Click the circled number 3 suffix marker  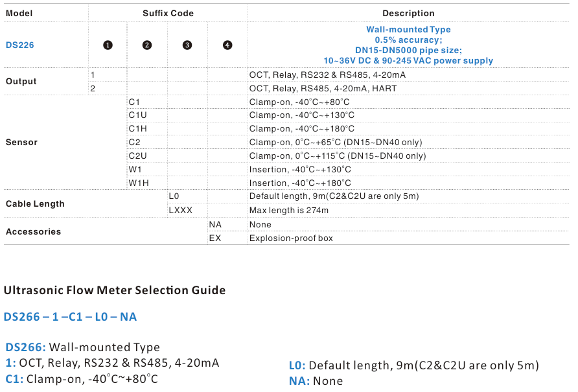(187, 45)
